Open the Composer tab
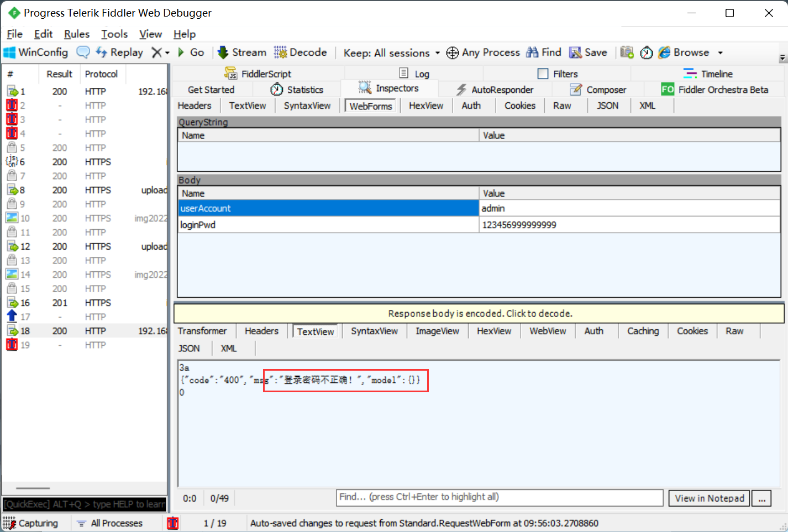The image size is (788, 532). [598, 89]
